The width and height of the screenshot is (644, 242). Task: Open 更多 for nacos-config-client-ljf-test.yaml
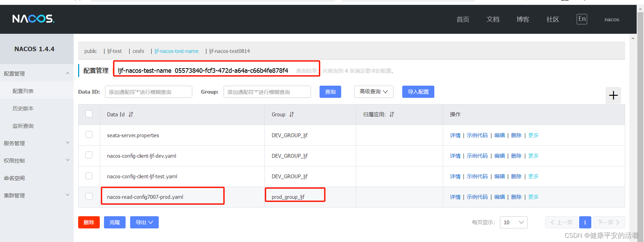(x=533, y=176)
